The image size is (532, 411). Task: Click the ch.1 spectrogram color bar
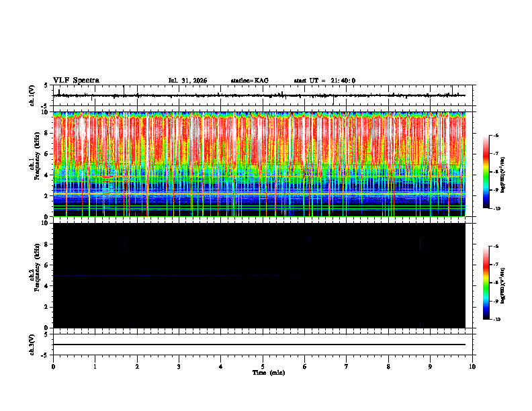pos(486,172)
